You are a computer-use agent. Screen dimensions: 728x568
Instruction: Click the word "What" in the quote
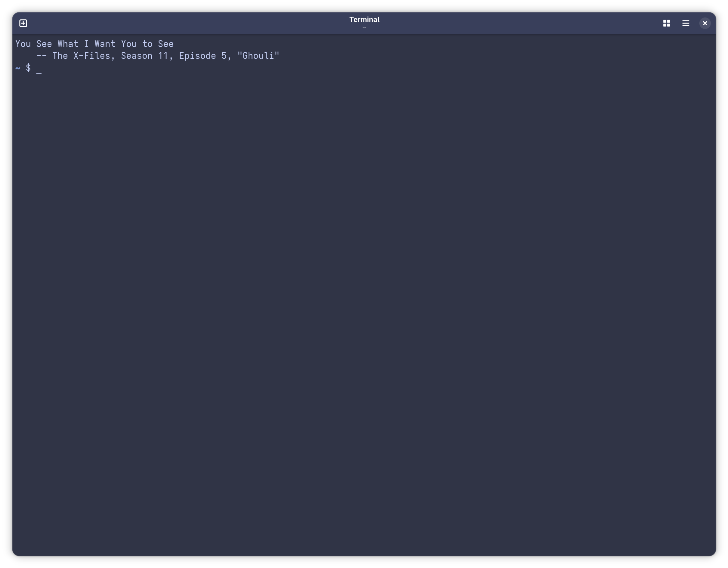(x=68, y=44)
